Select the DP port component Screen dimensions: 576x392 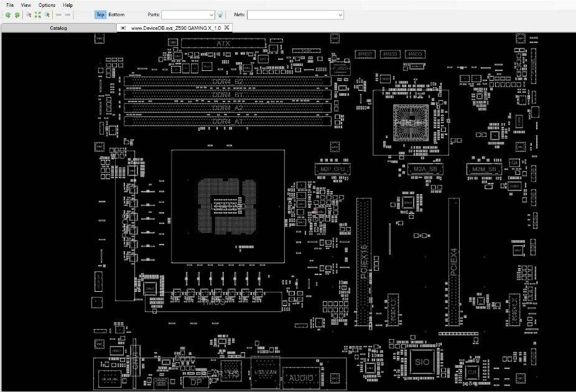[x=196, y=382]
